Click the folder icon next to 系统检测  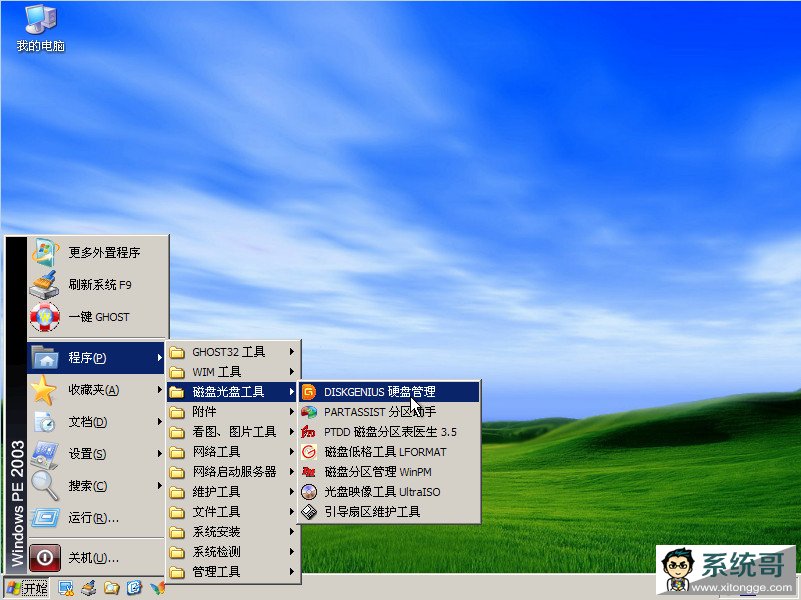[177, 552]
